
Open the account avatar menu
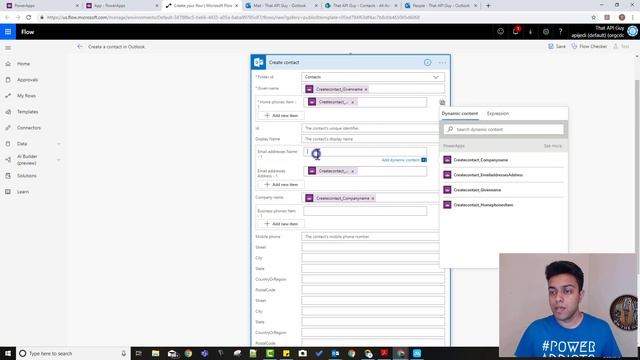coord(632,31)
